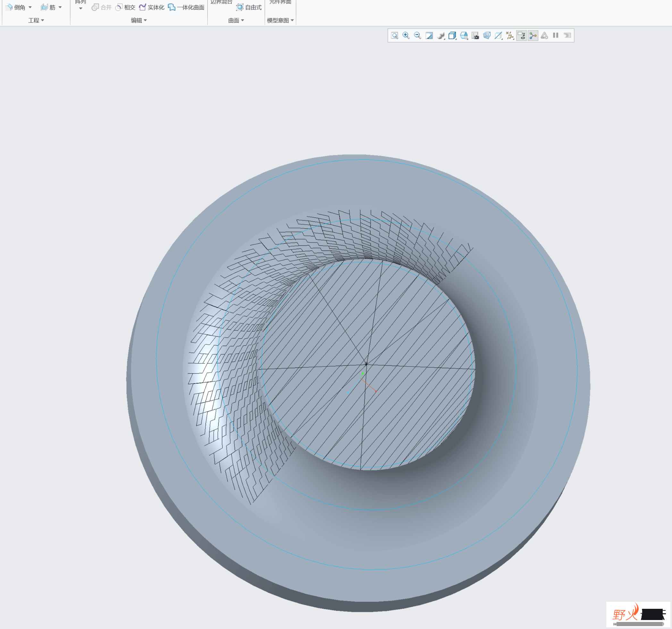Click the Refit view icon
Viewport: 672px width, 629px height.
[394, 36]
